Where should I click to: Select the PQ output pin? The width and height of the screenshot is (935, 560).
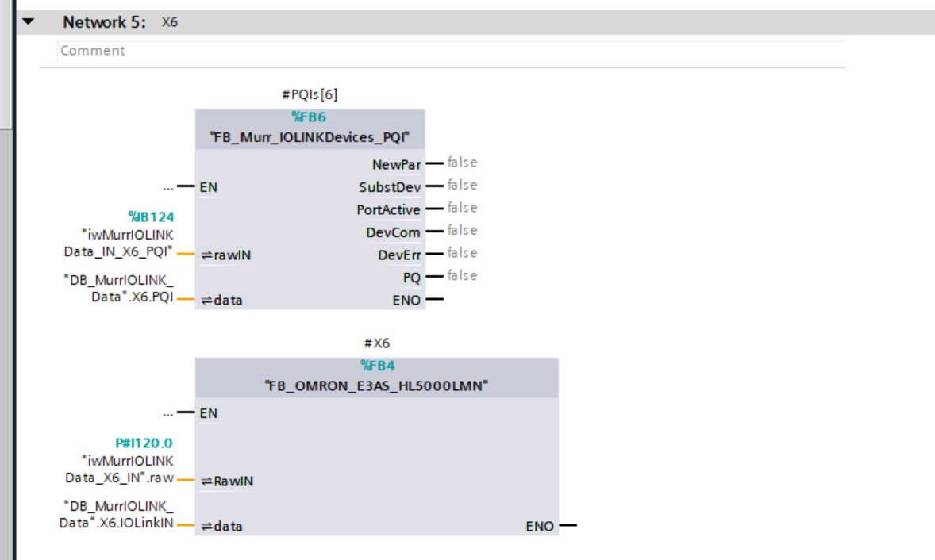click(411, 278)
